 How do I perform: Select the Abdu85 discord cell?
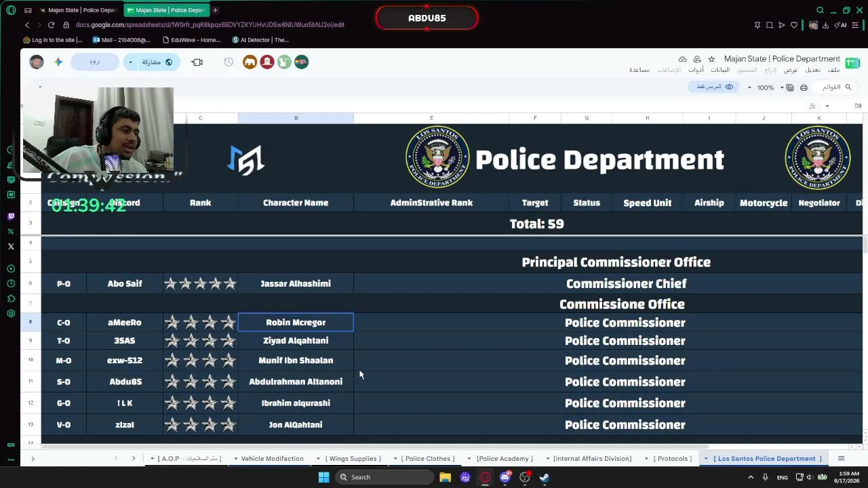coord(125,382)
